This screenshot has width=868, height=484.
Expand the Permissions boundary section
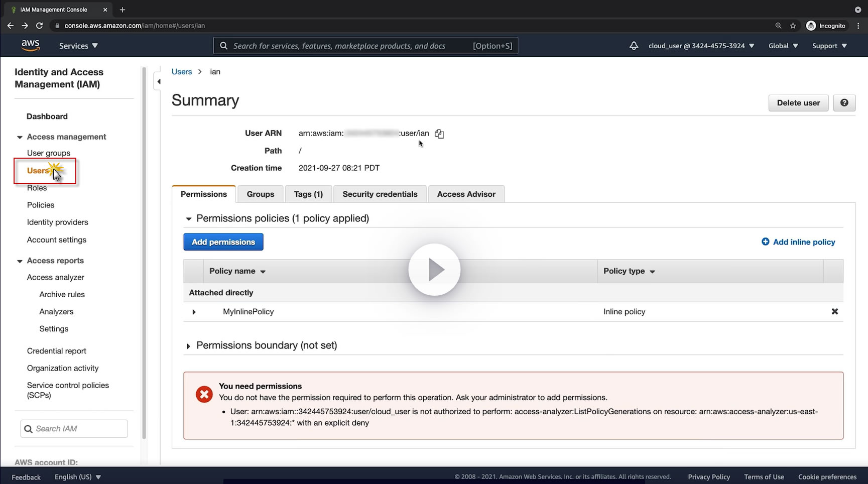[188, 346]
